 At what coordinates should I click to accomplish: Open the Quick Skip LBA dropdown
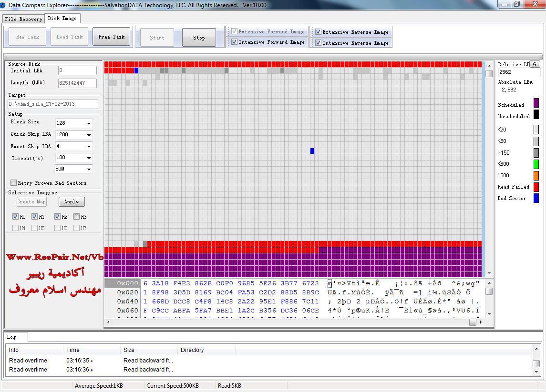pyautogui.click(x=89, y=135)
